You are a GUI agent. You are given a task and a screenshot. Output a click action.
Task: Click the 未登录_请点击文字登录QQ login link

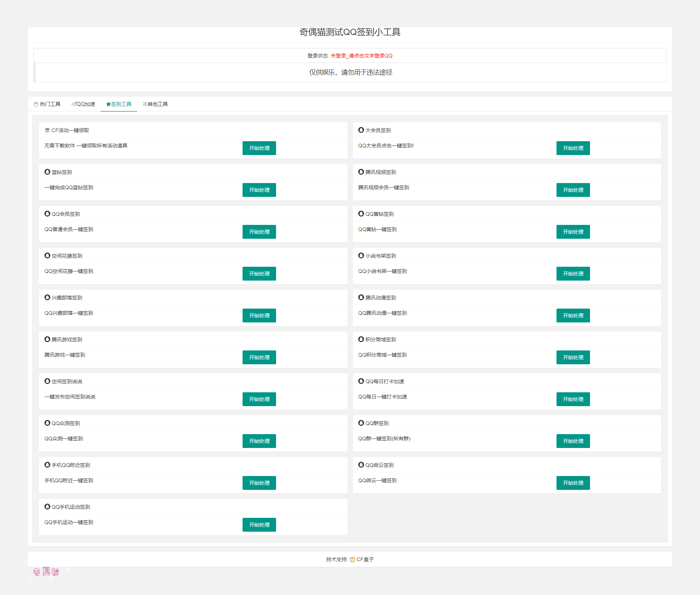pyautogui.click(x=361, y=56)
